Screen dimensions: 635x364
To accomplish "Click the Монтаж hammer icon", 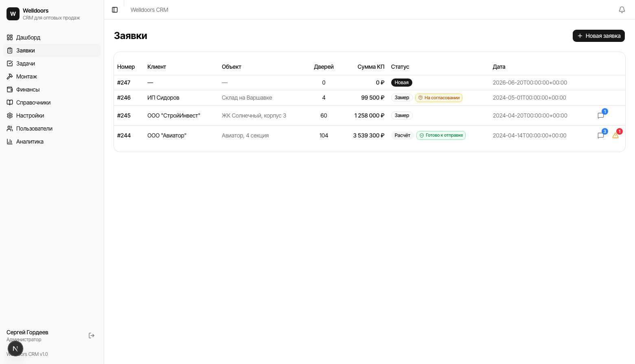I will [x=10, y=76].
